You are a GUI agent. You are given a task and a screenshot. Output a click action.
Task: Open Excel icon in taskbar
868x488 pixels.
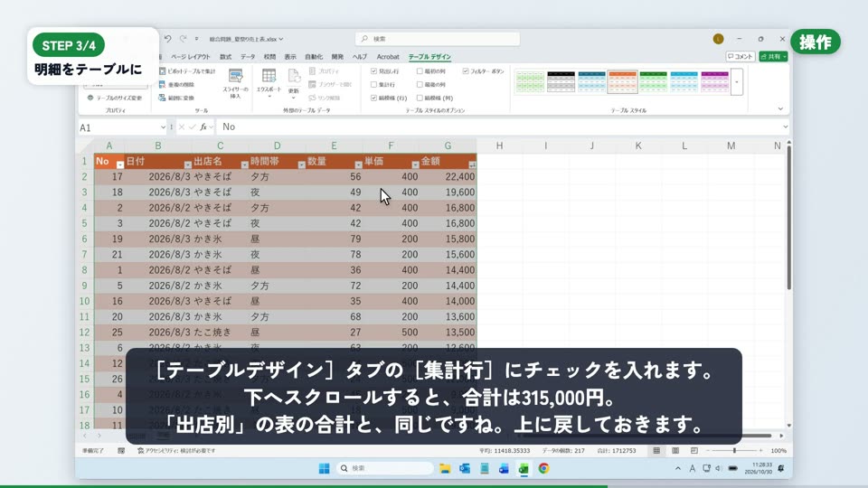pyautogui.click(x=524, y=469)
